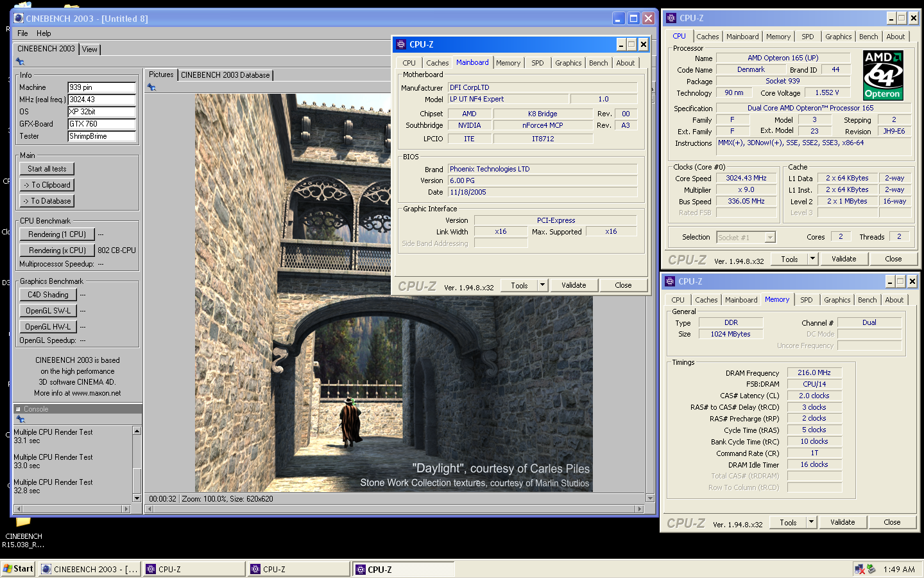This screenshot has height=578, width=924.
Task: Run Rendering (1 CPU) benchmark
Action: (57, 234)
